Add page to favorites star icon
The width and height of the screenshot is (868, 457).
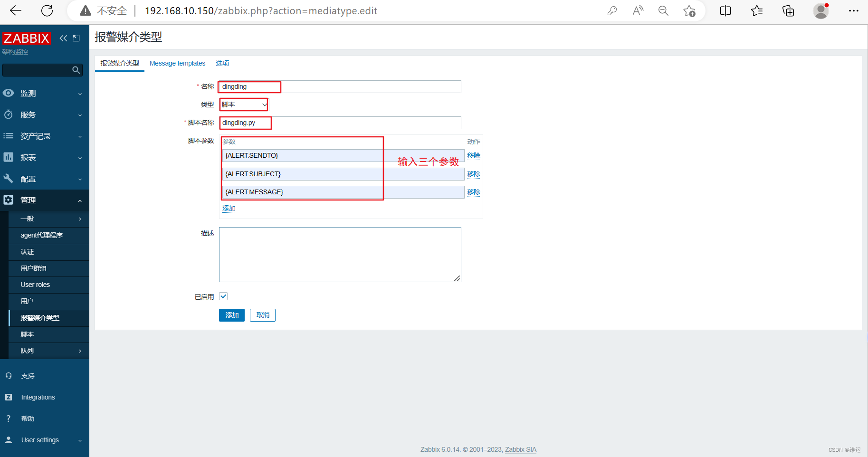click(689, 10)
